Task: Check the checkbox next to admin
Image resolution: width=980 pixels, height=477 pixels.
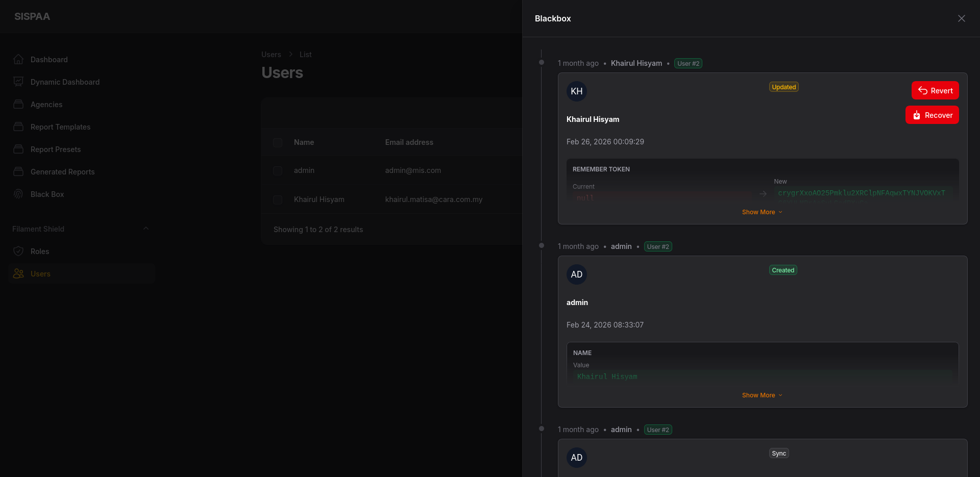Action: 278,170
